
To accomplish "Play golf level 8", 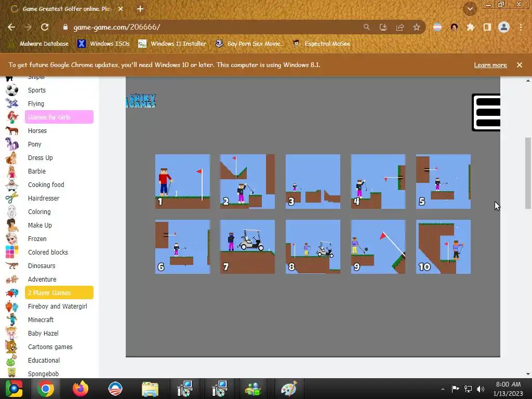I will tap(313, 247).
